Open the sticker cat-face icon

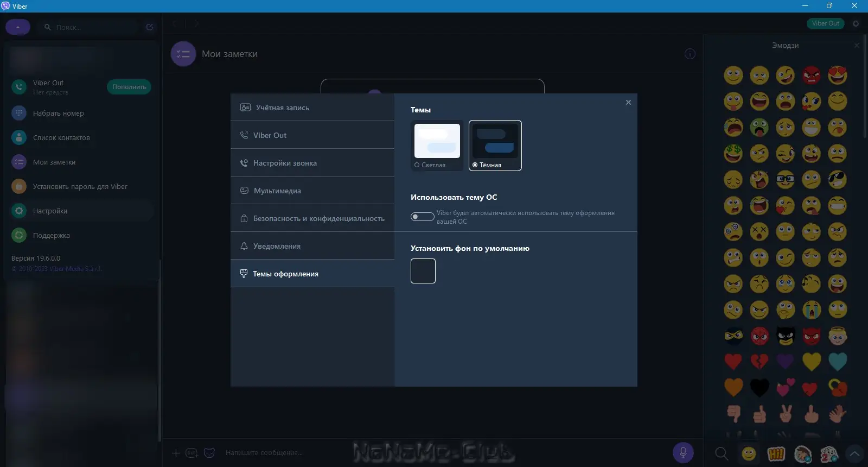pyautogui.click(x=209, y=453)
